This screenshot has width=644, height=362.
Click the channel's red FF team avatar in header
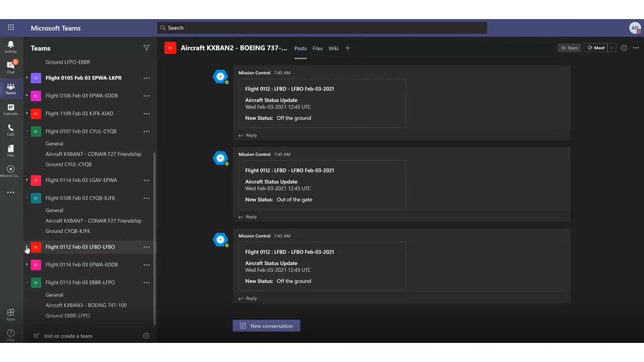171,48
